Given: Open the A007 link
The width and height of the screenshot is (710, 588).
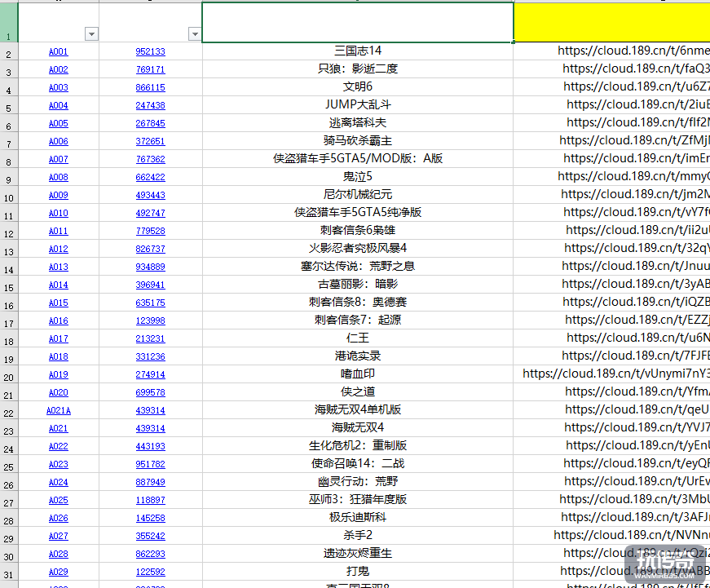Looking at the screenshot, I should 59,160.
